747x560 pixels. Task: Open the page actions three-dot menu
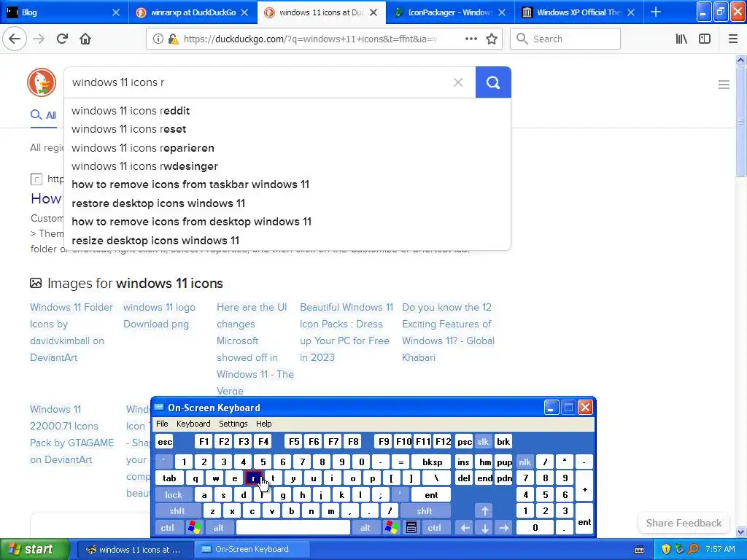pyautogui.click(x=471, y=39)
